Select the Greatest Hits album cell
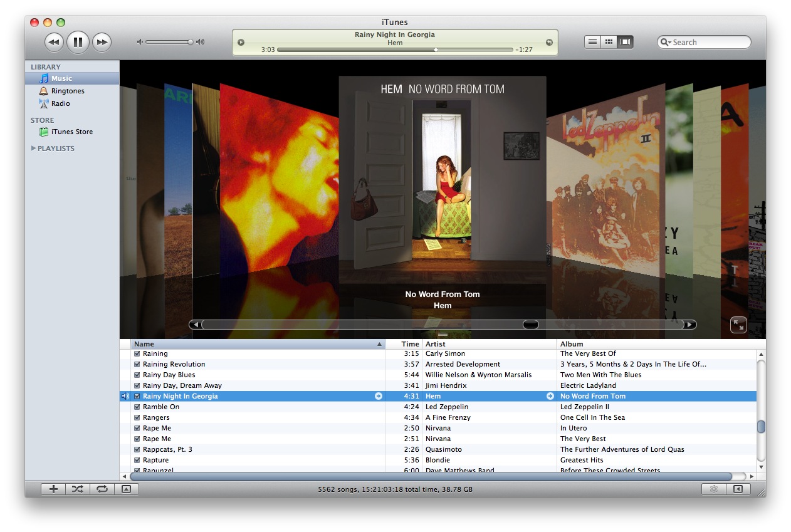 [x=657, y=460]
